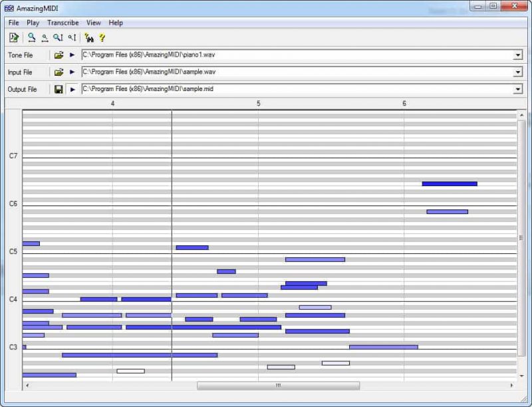Click the yellow analysis icon on the toolbar

click(89, 38)
